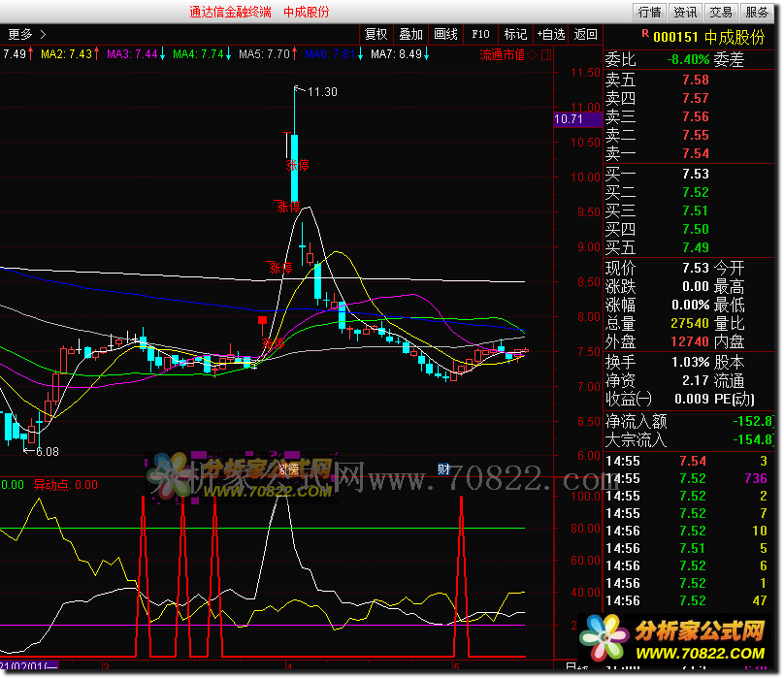Click the 外盘 12740 value
The width and height of the screenshot is (784, 678).
[690, 342]
